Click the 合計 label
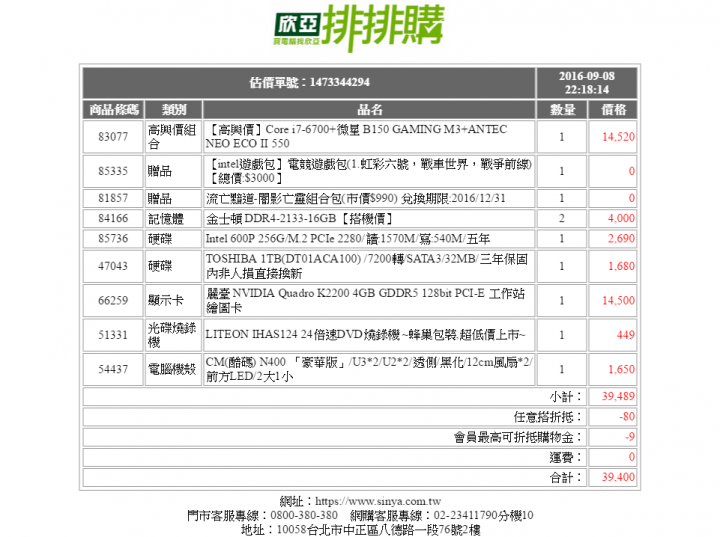Screen dimensions: 720x537 tap(566, 478)
